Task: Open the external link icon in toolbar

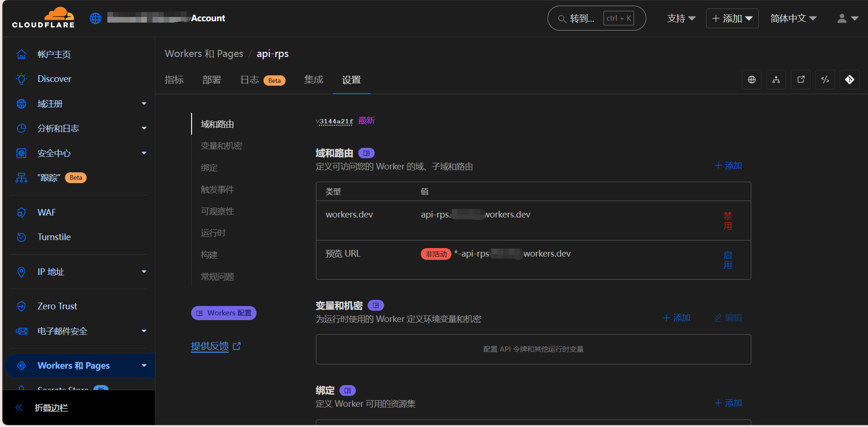Action: point(801,80)
